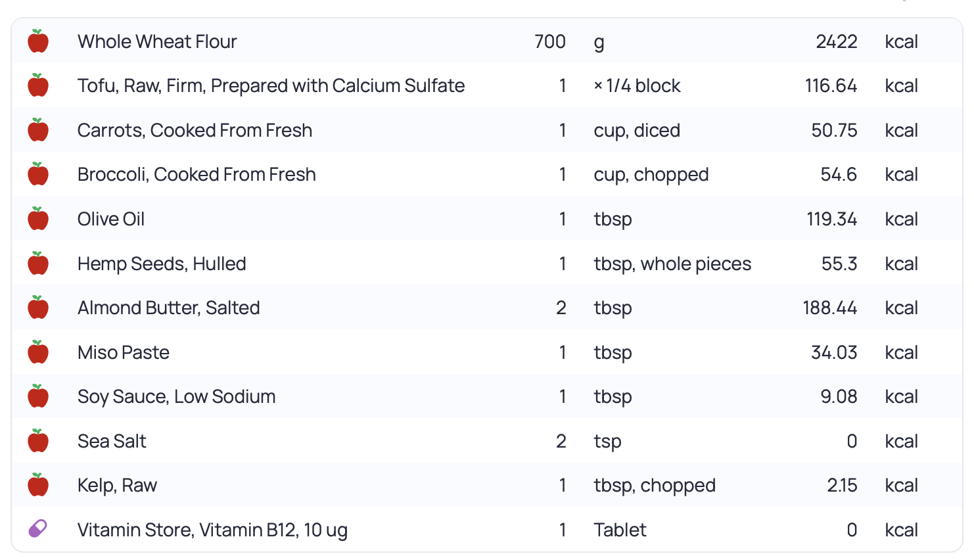Click the tsp unit in Sea Salt row
Image resolution: width=974 pixels, height=560 pixels.
click(x=607, y=441)
